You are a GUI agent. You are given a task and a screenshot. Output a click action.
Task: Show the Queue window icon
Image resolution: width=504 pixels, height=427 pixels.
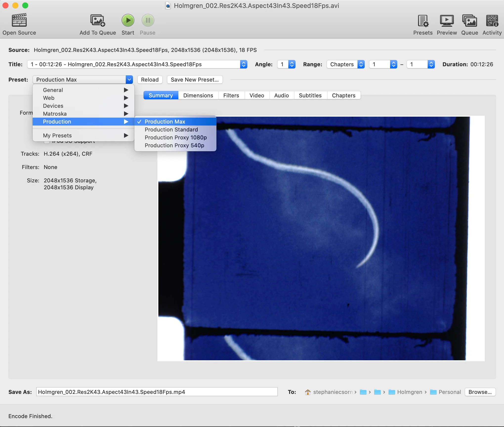click(469, 21)
